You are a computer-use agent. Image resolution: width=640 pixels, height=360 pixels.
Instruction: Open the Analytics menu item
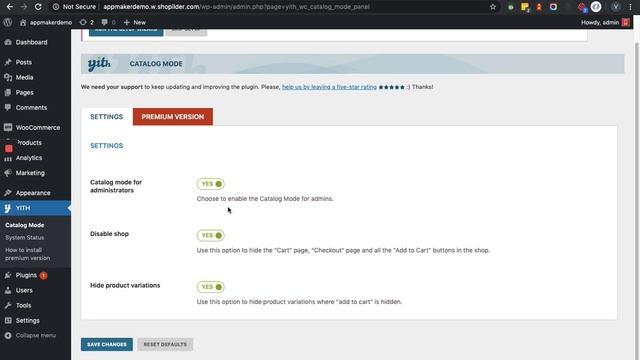point(29,158)
